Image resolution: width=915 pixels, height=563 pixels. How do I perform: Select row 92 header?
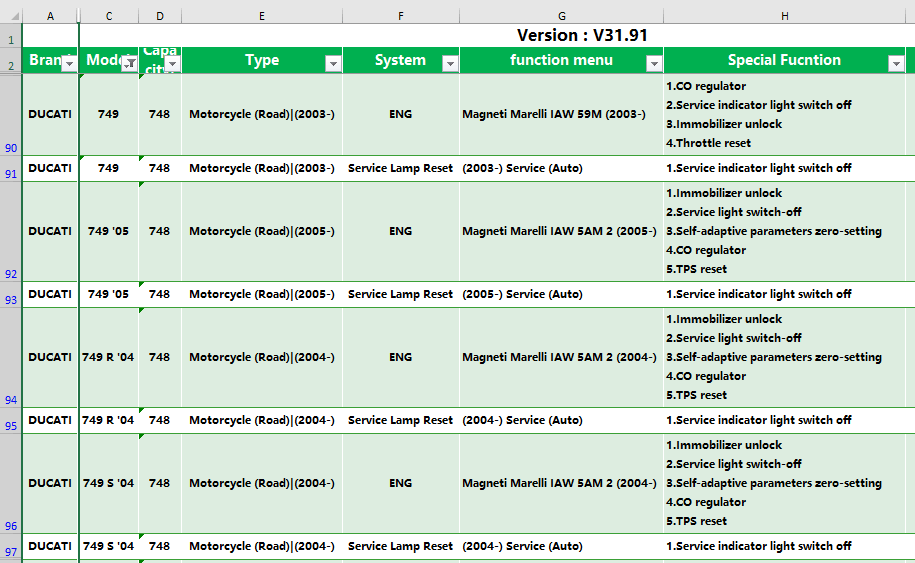click(11, 232)
